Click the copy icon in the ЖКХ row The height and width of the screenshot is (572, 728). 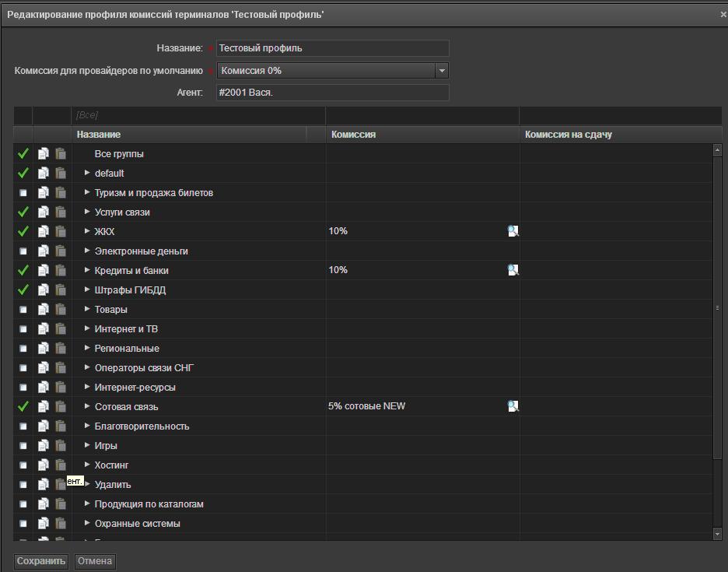44,231
